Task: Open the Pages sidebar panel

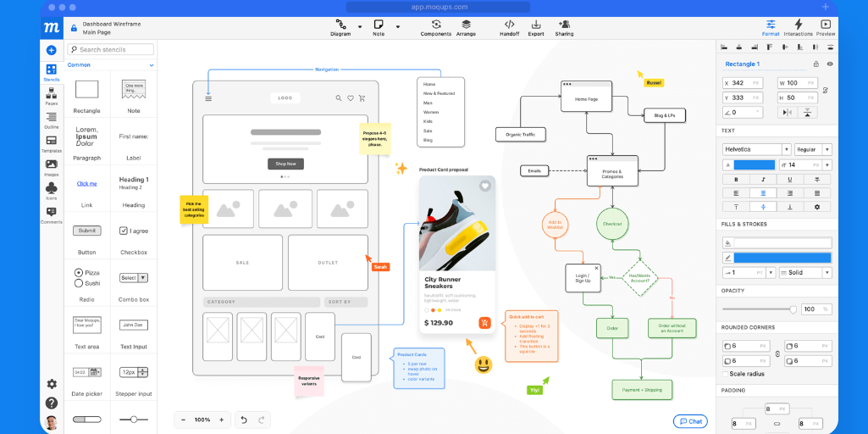Action: pyautogui.click(x=51, y=97)
